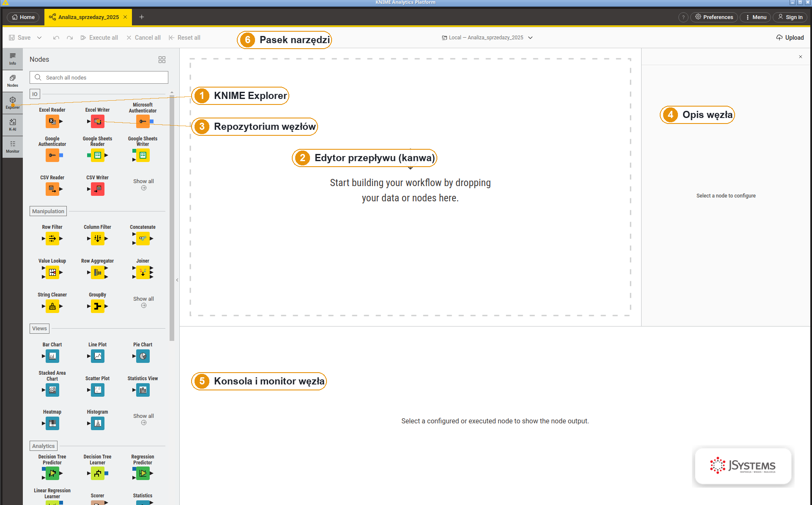Click Cancel all
The height and width of the screenshot is (505, 812).
tap(144, 38)
